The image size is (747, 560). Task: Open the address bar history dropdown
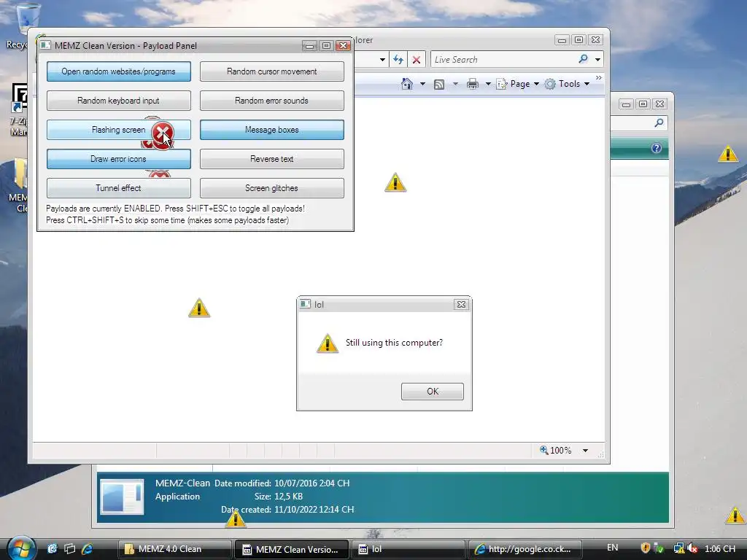[x=382, y=60]
